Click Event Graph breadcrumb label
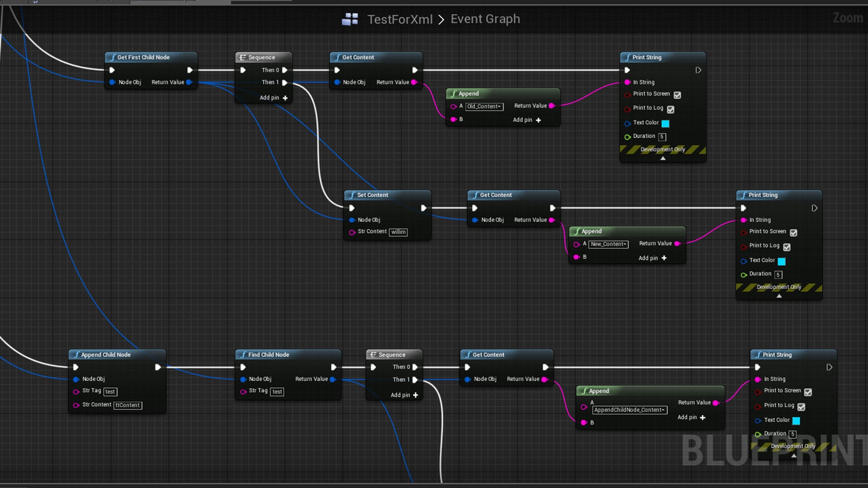The image size is (868, 488). (x=485, y=19)
